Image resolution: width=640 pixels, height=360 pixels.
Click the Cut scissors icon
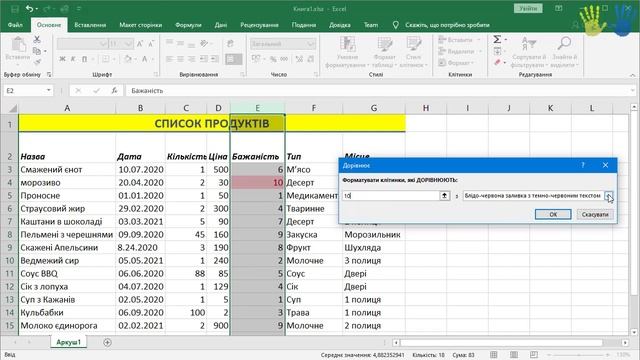point(37,40)
